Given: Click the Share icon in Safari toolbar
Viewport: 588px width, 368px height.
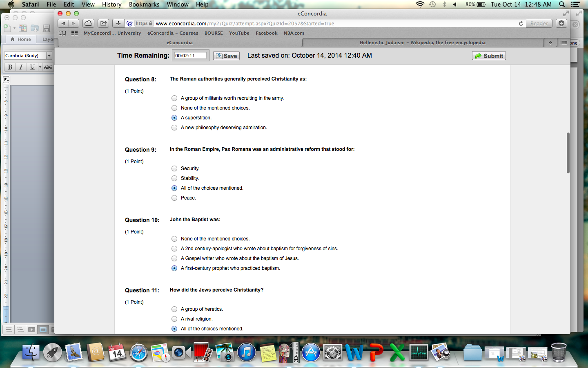Looking at the screenshot, I should pos(103,23).
